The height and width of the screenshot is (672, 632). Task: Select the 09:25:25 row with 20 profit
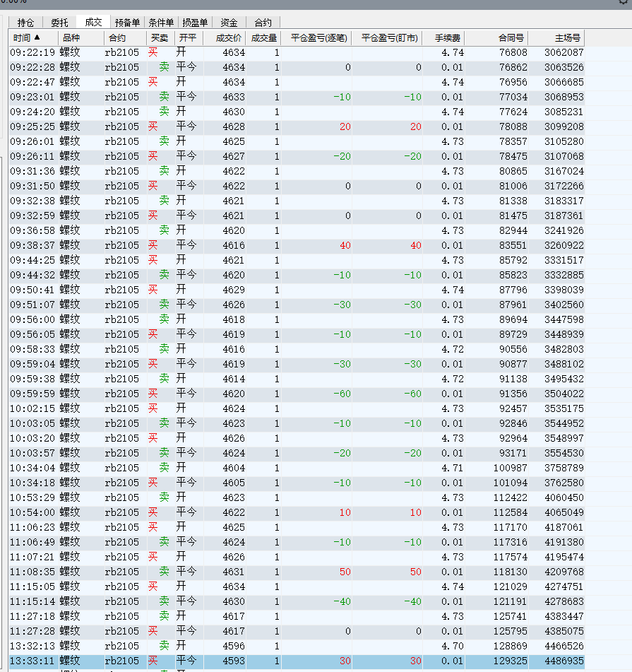pyautogui.click(x=282, y=126)
